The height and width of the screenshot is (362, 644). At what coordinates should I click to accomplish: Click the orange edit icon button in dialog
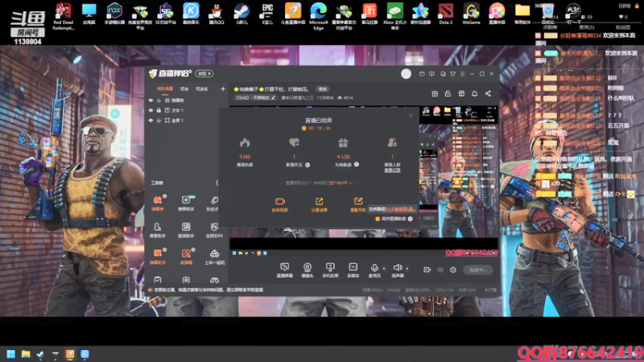358,204
